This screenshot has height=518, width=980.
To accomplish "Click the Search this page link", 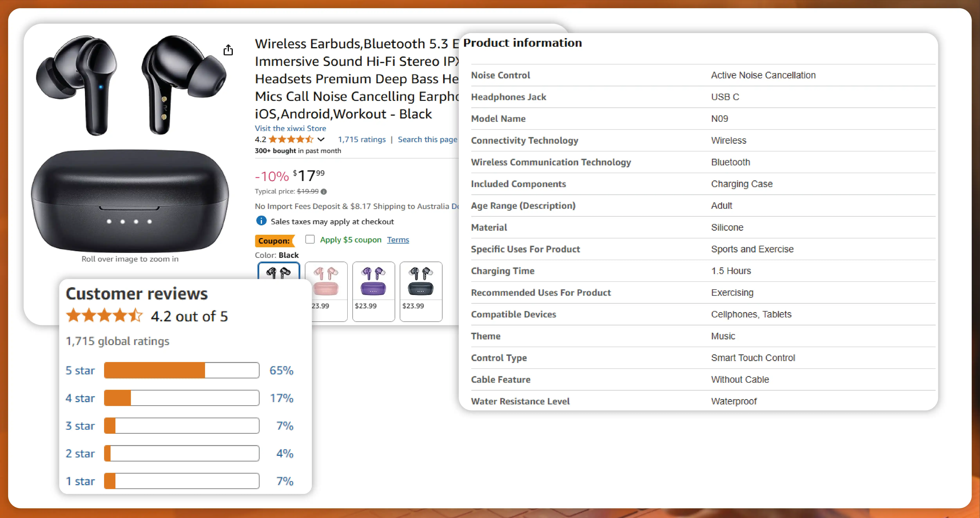I will tap(428, 140).
